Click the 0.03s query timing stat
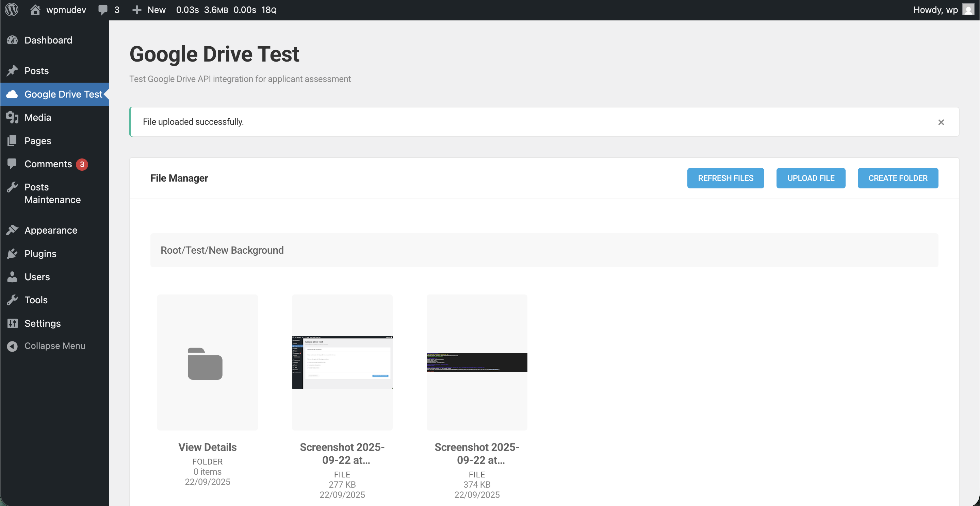Screen dimensions: 980x506 pos(187,10)
